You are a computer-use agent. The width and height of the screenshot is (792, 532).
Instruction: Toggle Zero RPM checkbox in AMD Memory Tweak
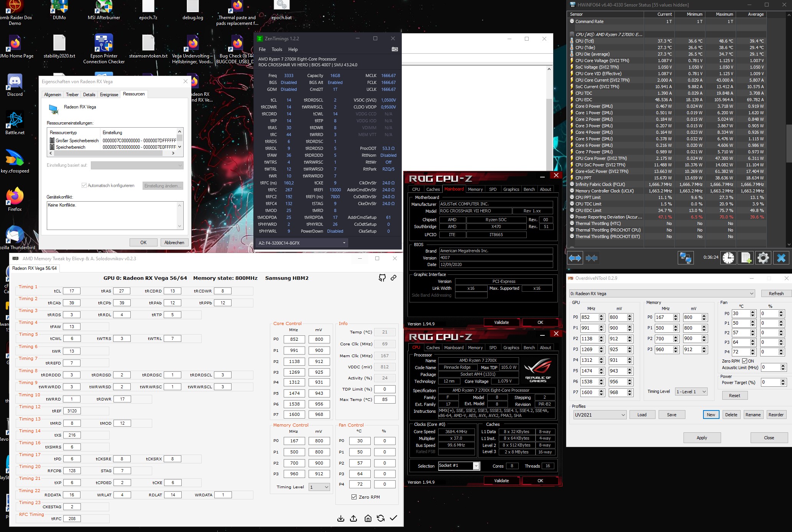pos(354,497)
